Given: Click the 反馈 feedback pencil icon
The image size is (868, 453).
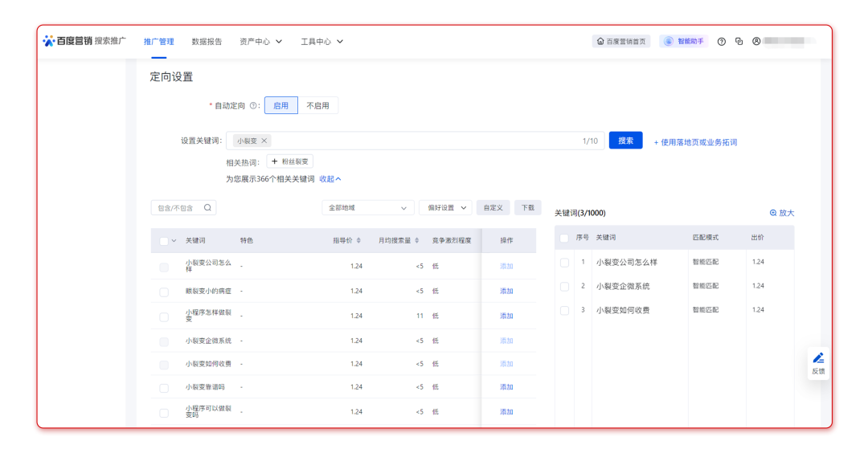Looking at the screenshot, I should click(x=818, y=359).
